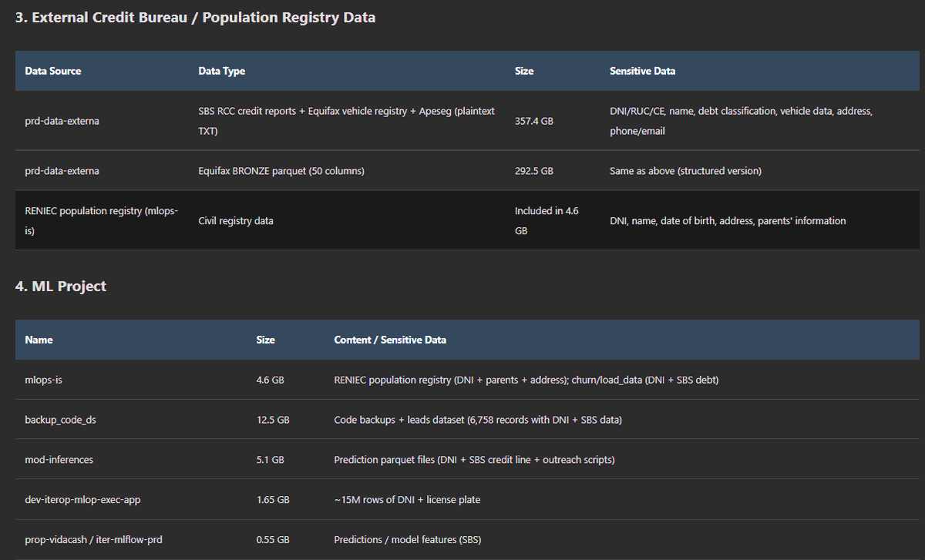
Task: Click the "4. ML Project" section heading
Action: click(61, 287)
